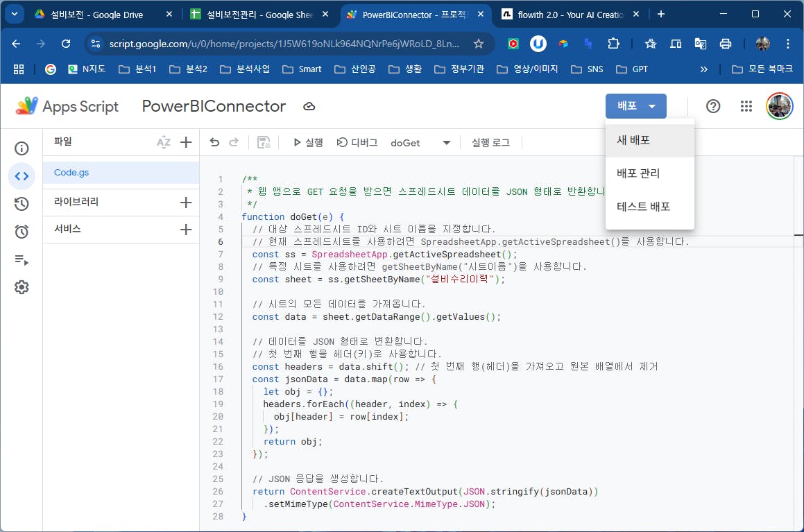Image resolution: width=804 pixels, height=532 pixels.
Task: Open the Executions list icon
Action: [x=22, y=260]
